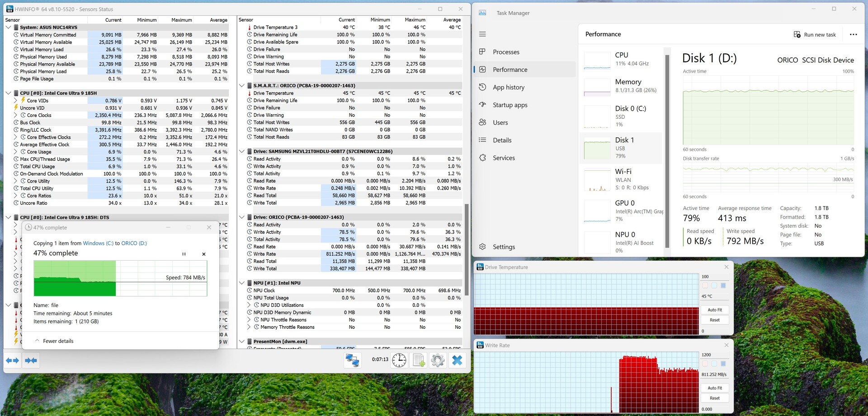Open Task Manager hamburger navigation menu
Image resolution: width=868 pixels, height=416 pixels.
(x=482, y=34)
